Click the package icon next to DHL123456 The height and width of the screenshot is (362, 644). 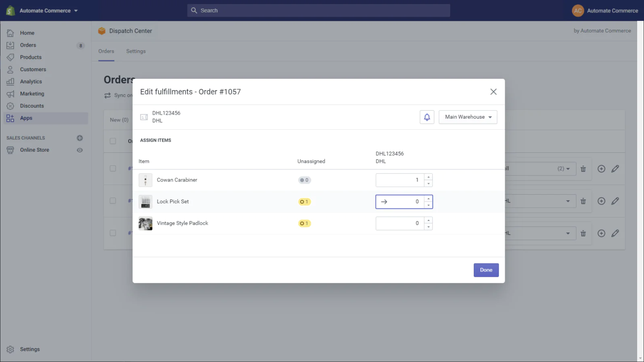click(144, 117)
